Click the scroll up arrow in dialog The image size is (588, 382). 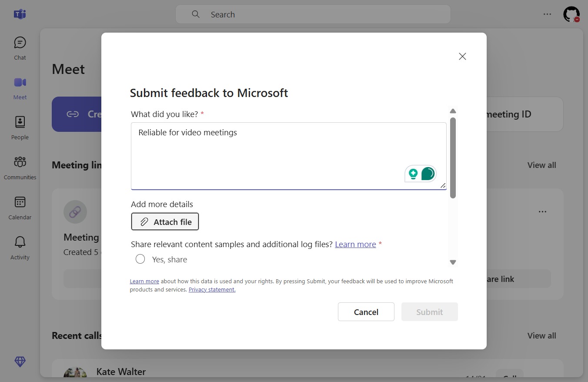tap(453, 111)
